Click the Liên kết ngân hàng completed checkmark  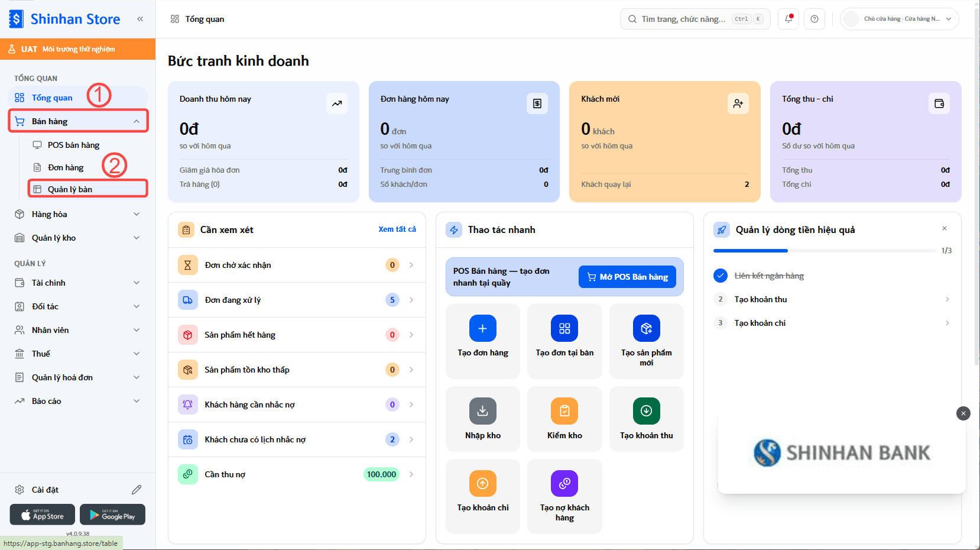pos(721,276)
